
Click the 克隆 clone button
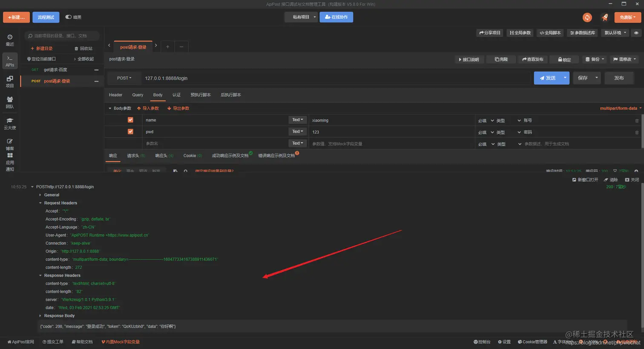[x=501, y=59]
